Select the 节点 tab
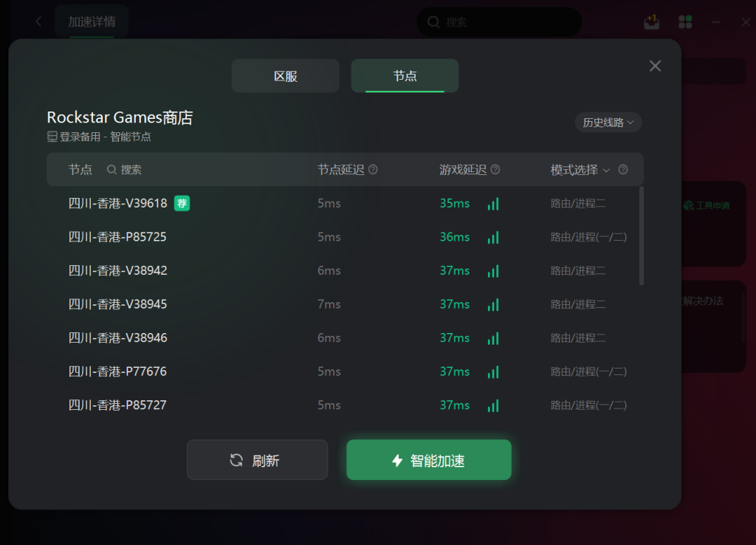The height and width of the screenshot is (545, 756). pyautogui.click(x=405, y=76)
